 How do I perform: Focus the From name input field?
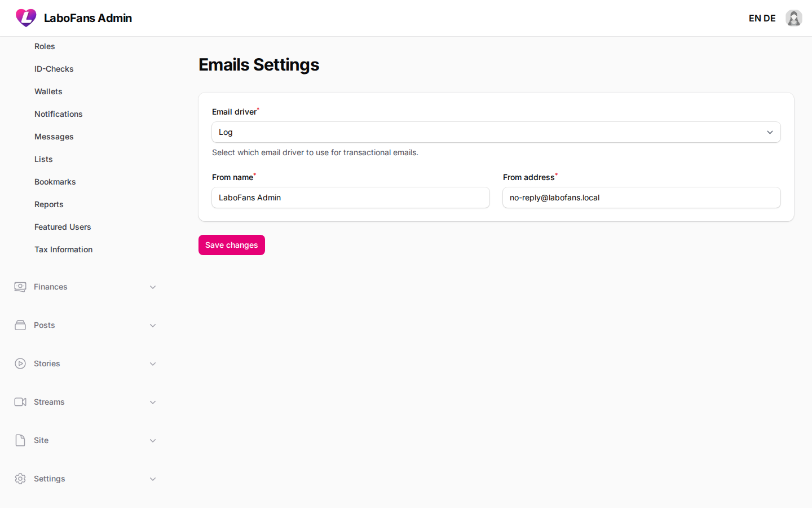[x=351, y=198]
